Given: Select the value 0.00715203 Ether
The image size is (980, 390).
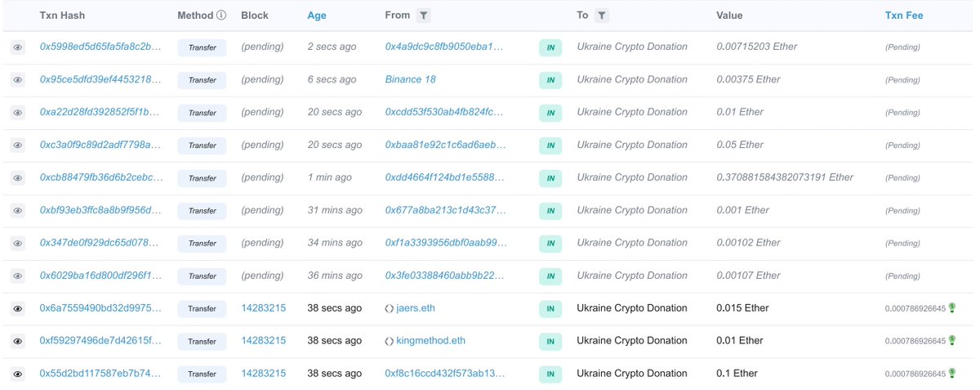Looking at the screenshot, I should tap(756, 47).
